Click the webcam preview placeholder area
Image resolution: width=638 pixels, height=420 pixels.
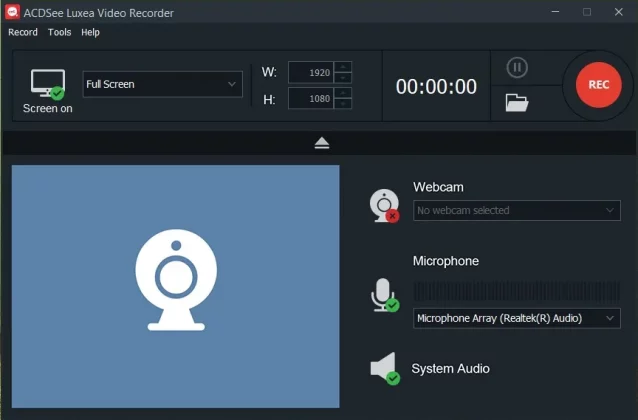pyautogui.click(x=175, y=286)
